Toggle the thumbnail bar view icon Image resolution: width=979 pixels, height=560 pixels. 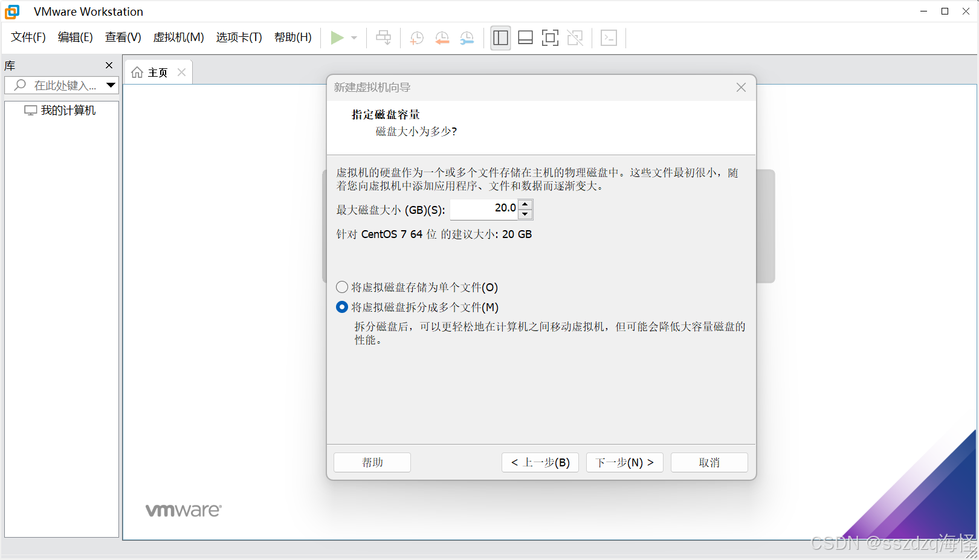(526, 38)
